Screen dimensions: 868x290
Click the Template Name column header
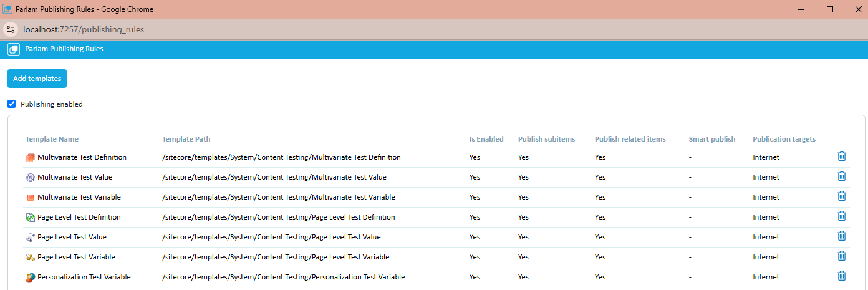[52, 139]
